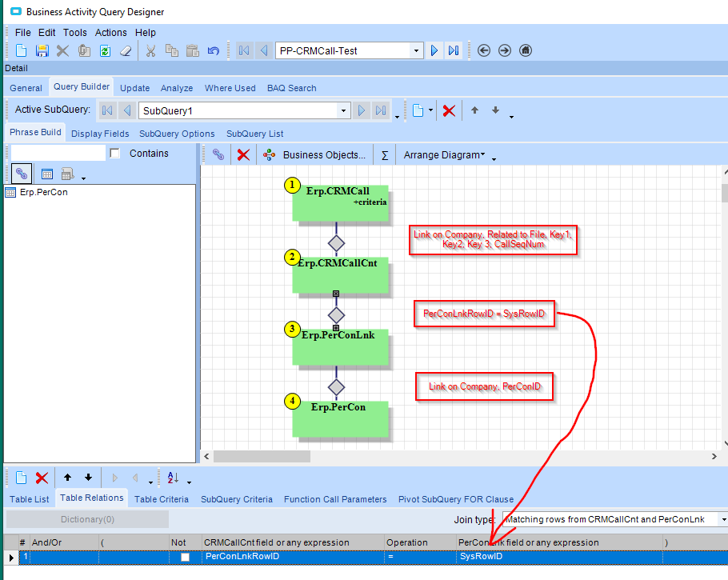The height and width of the screenshot is (580, 728).
Task: Click the SysRowID cell in relation row
Action: click(559, 556)
